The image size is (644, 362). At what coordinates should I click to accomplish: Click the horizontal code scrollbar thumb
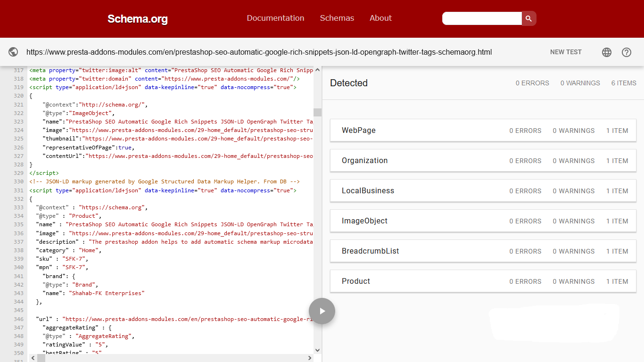coord(41,358)
